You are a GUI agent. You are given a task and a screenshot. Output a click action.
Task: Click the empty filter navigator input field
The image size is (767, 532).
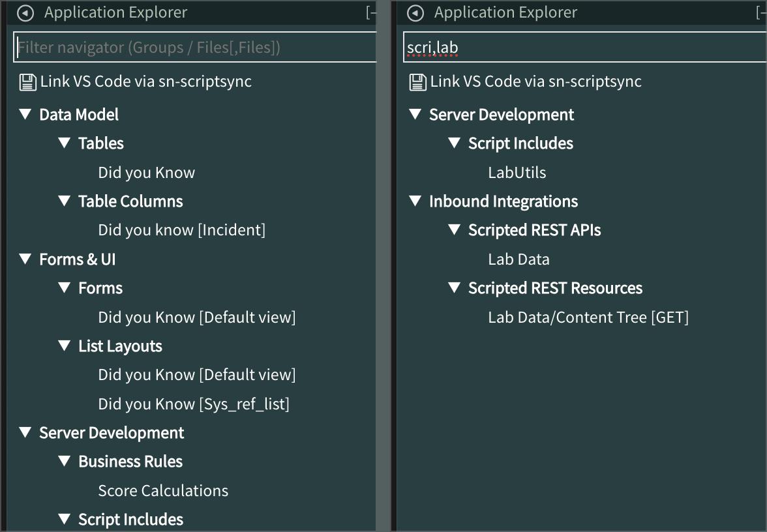(189, 46)
